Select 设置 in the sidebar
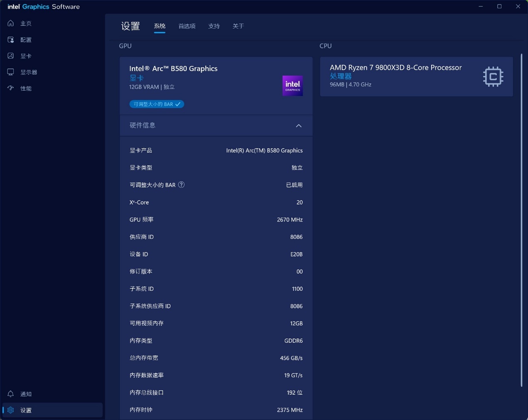The image size is (528, 420). point(52,410)
